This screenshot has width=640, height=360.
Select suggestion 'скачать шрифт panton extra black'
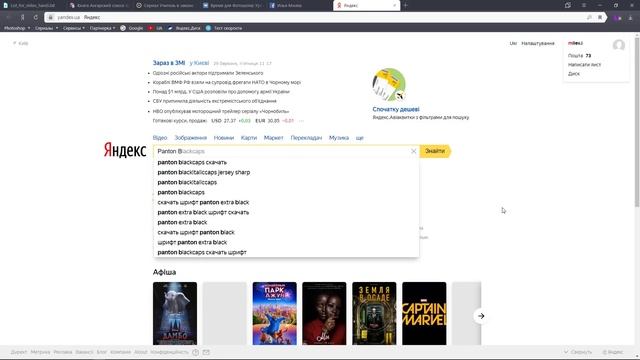tap(203, 202)
